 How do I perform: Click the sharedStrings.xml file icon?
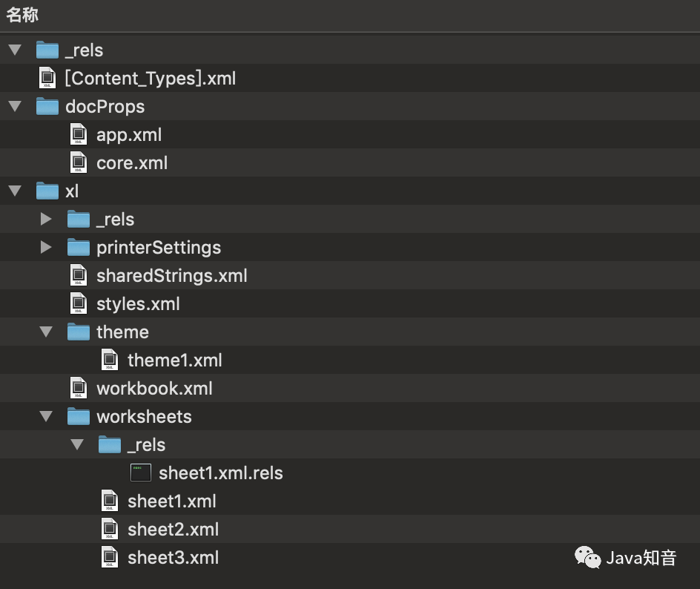click(x=79, y=276)
